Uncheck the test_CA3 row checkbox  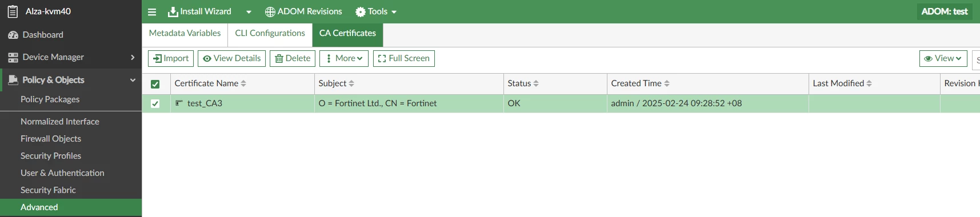pyautogui.click(x=155, y=103)
